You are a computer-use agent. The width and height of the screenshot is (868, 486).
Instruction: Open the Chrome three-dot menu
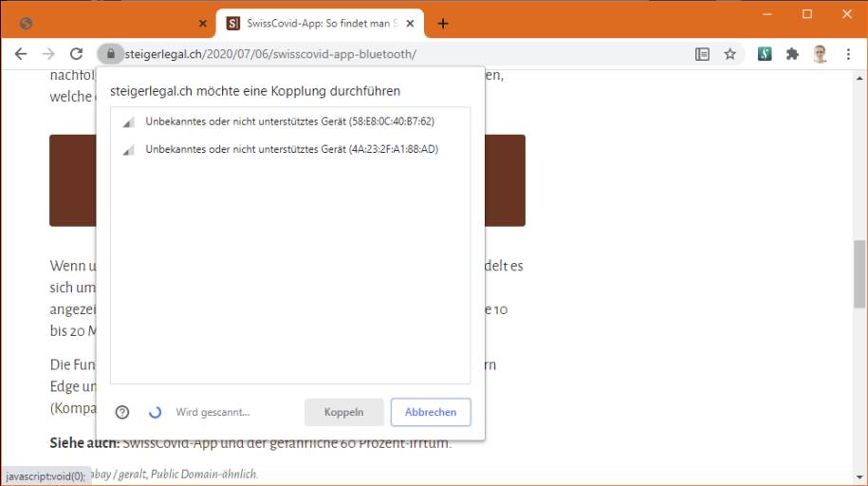click(848, 54)
